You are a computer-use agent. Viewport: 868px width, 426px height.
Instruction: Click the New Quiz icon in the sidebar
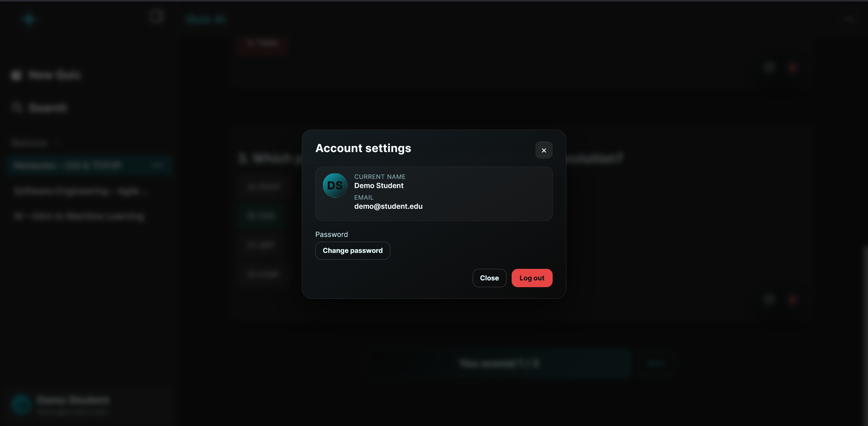(x=16, y=75)
